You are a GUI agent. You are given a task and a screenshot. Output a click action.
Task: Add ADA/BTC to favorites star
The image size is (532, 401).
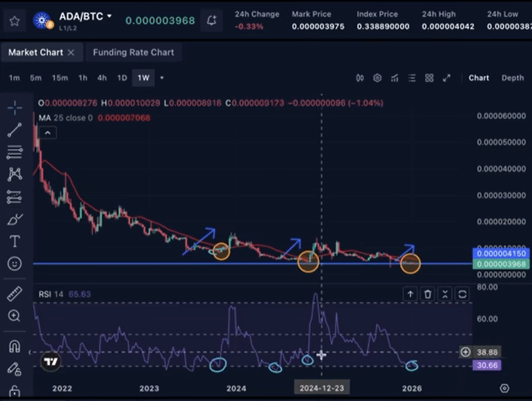pos(14,20)
